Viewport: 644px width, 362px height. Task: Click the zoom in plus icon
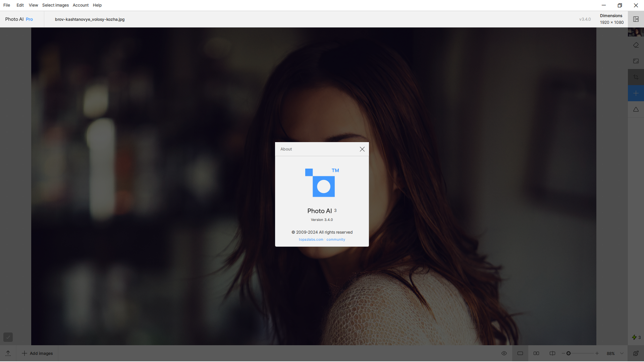(597, 353)
